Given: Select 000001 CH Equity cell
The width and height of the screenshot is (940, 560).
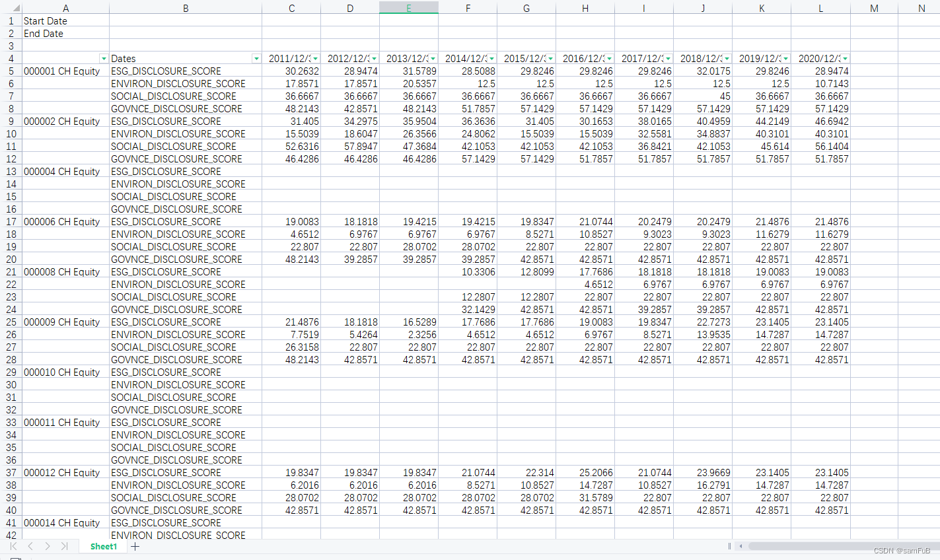Looking at the screenshot, I should [x=65, y=71].
